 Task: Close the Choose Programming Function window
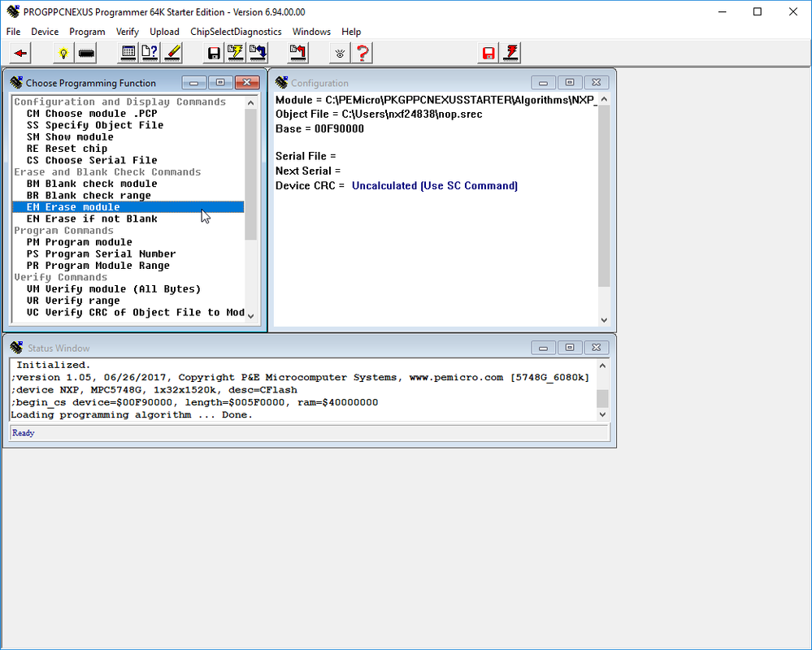247,82
